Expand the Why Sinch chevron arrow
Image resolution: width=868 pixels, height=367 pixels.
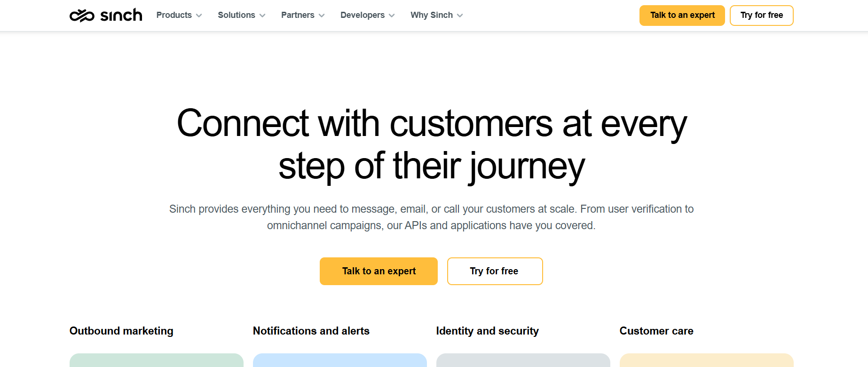460,16
